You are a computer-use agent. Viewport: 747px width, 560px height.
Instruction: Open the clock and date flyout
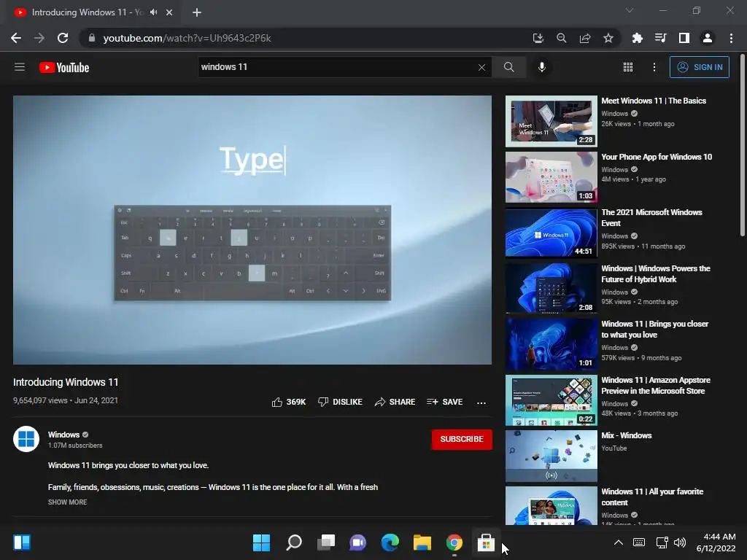716,542
